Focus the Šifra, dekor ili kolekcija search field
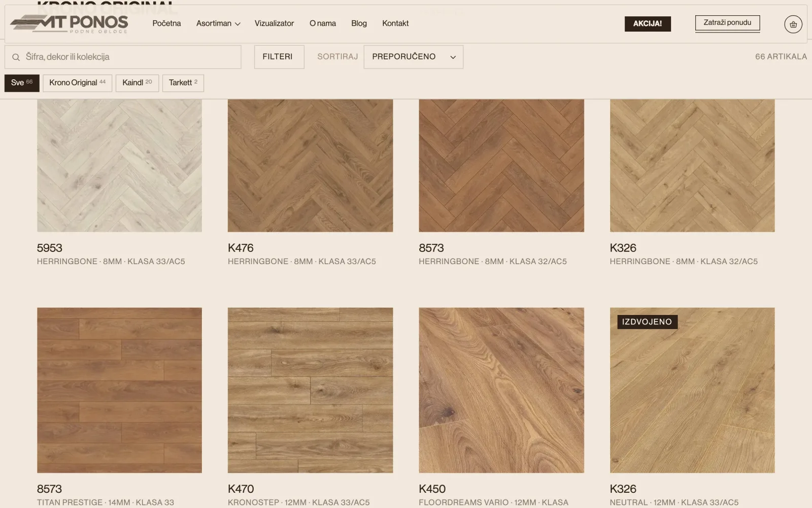812x508 pixels. [123, 57]
